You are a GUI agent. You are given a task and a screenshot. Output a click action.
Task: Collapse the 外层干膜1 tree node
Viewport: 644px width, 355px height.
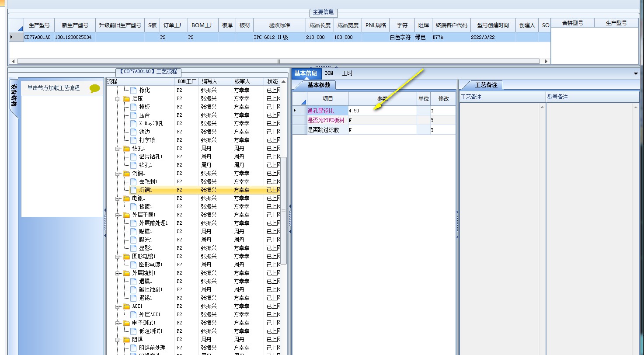118,215
